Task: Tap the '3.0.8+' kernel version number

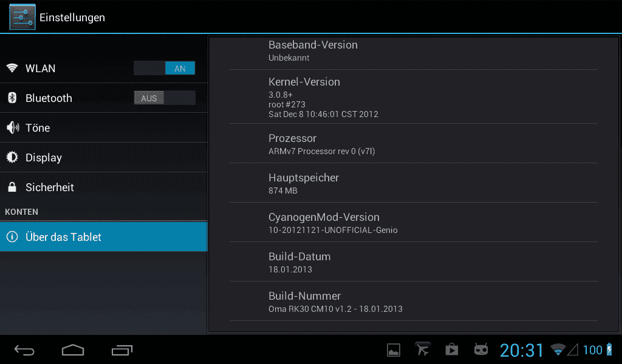Action: pos(281,95)
